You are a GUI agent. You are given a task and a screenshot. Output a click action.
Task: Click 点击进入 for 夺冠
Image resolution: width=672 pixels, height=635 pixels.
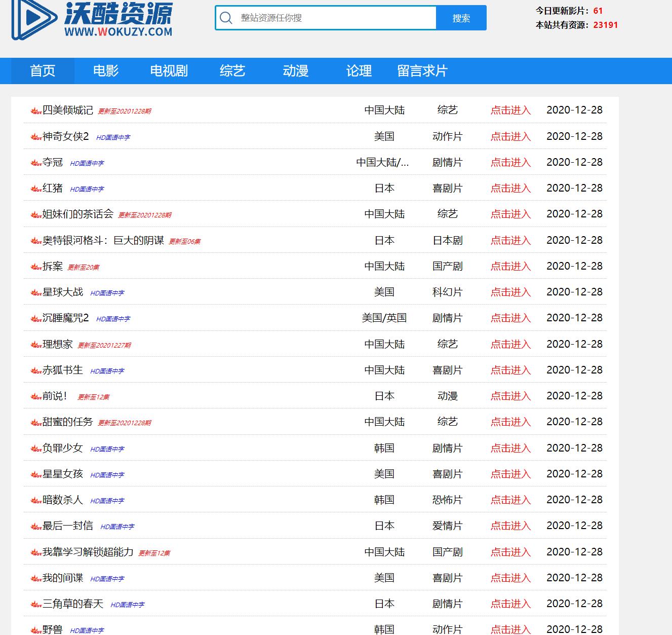pos(510,162)
